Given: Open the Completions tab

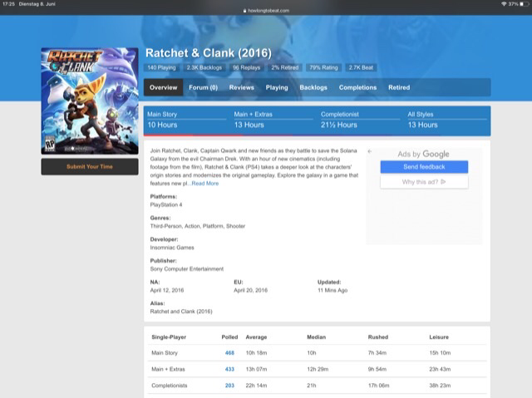Looking at the screenshot, I should pyautogui.click(x=357, y=87).
